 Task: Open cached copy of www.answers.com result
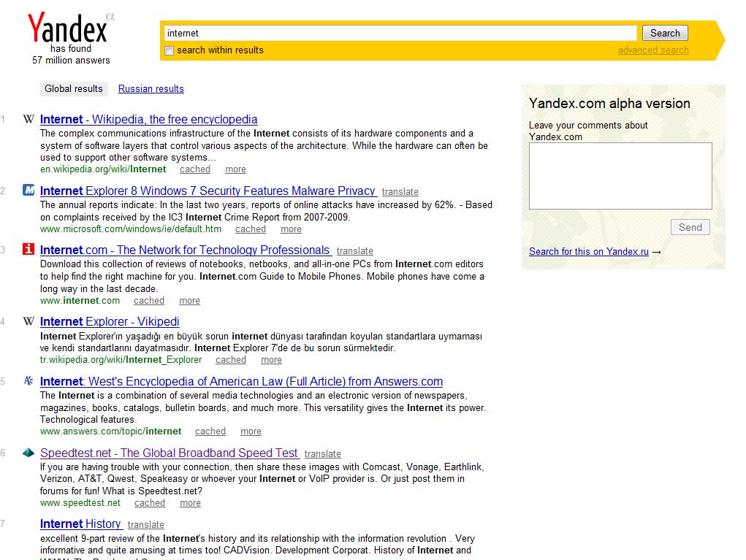[210, 431]
